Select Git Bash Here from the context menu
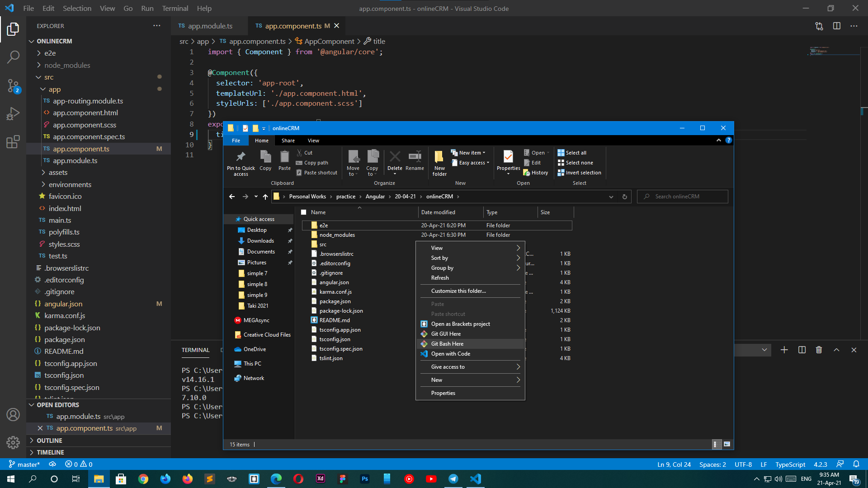This screenshot has height=488, width=868. pos(447,343)
